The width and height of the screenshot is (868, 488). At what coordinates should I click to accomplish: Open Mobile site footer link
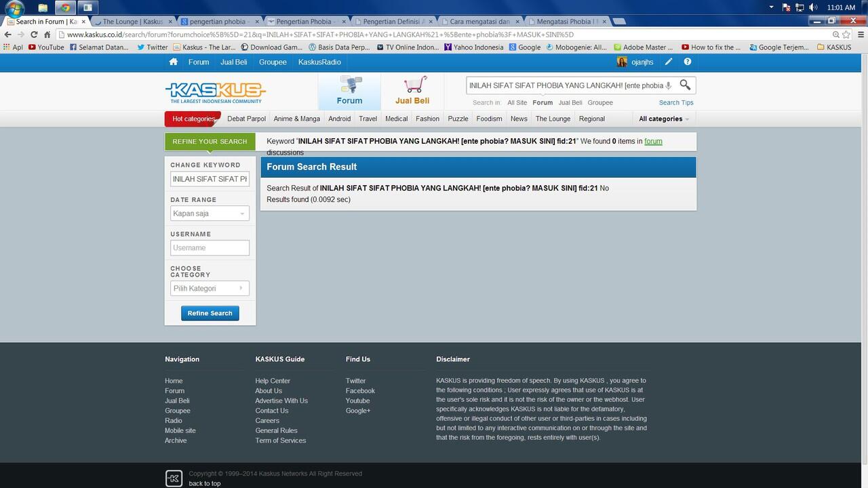180,430
